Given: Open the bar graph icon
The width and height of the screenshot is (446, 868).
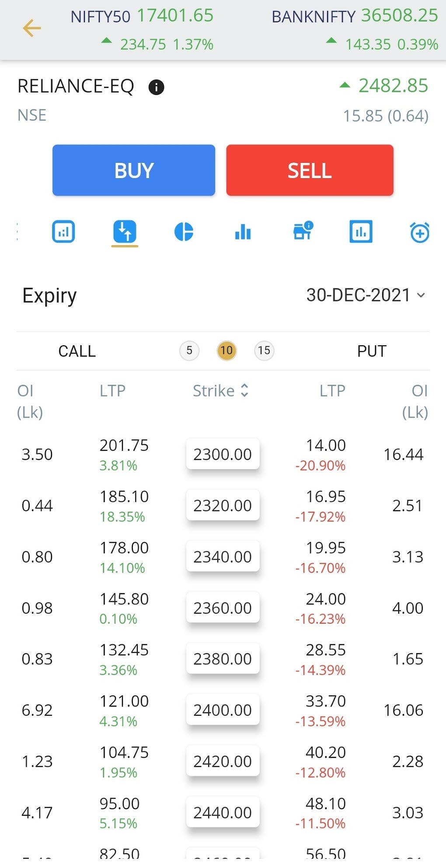Looking at the screenshot, I should click(x=243, y=232).
